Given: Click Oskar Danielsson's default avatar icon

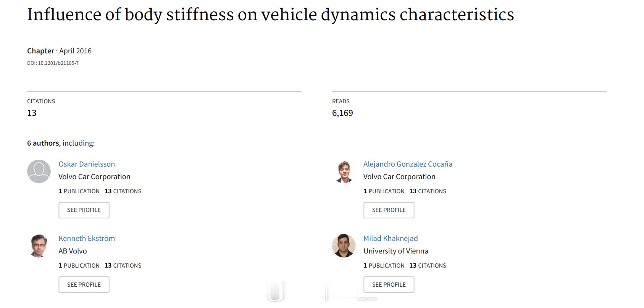Looking at the screenshot, I should click(39, 172).
